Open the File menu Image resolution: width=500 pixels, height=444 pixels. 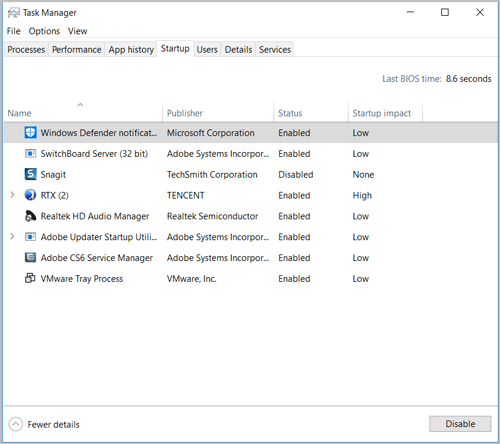point(14,31)
